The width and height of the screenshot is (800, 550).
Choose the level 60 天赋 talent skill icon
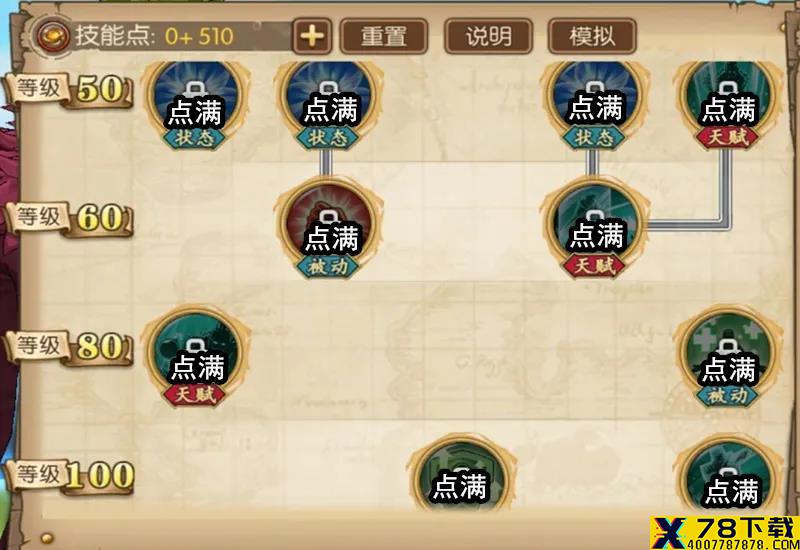(594, 228)
